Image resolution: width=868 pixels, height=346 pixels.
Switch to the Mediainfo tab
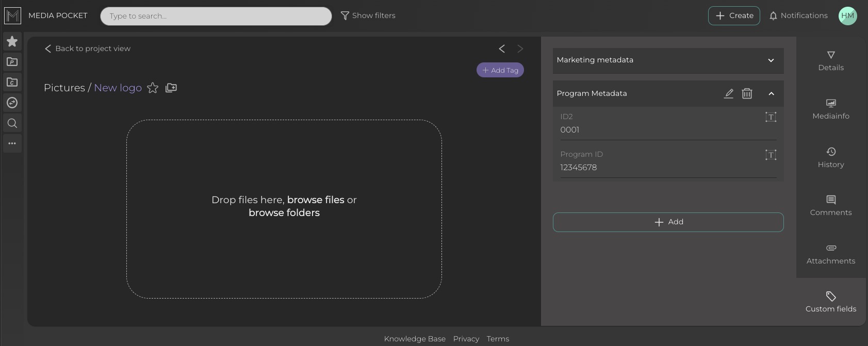click(830, 109)
